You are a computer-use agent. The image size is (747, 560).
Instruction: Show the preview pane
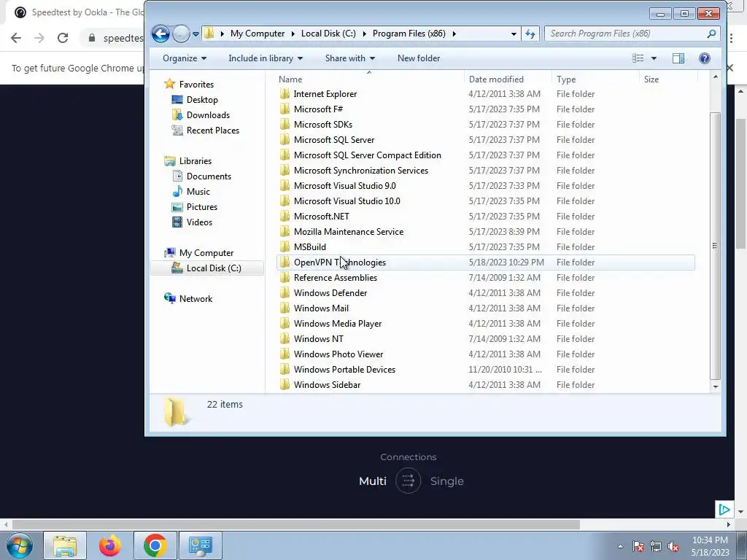coord(678,58)
